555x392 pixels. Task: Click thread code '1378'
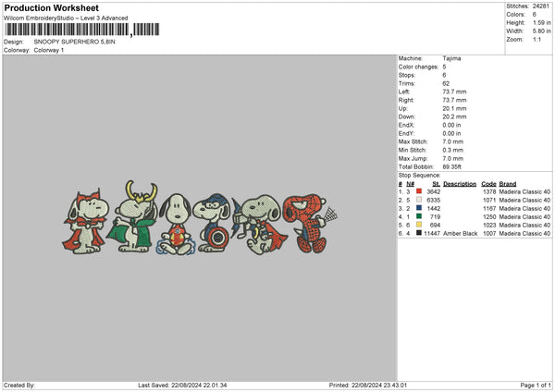coord(489,191)
